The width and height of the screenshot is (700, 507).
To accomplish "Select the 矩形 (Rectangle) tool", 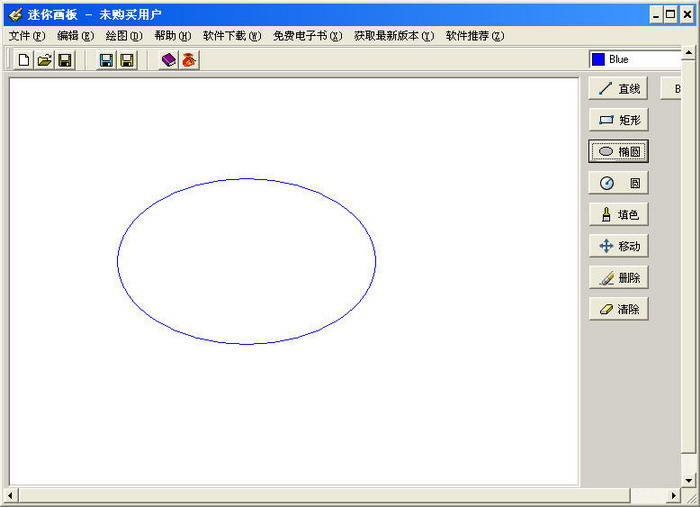I will point(618,120).
